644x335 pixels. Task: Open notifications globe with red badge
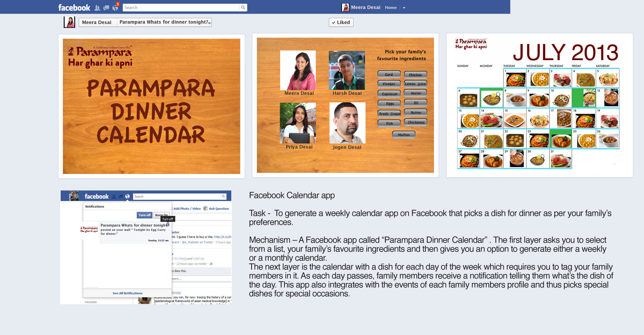(x=115, y=7)
